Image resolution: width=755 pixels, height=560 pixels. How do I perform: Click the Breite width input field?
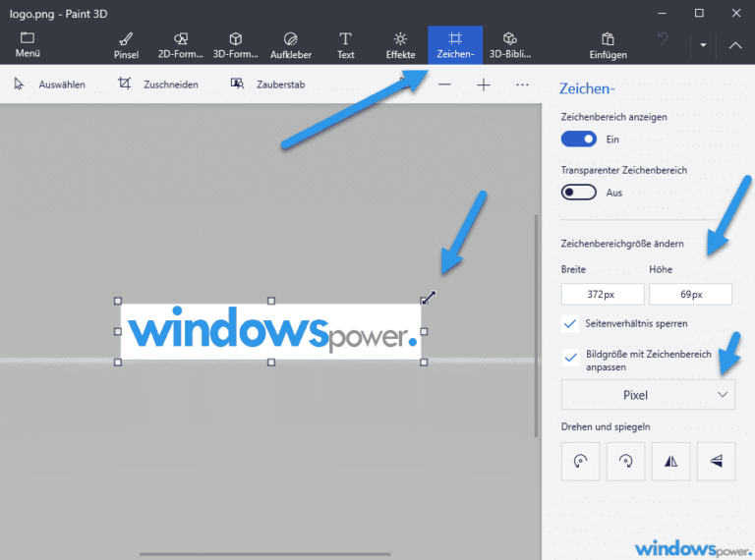[x=603, y=294]
